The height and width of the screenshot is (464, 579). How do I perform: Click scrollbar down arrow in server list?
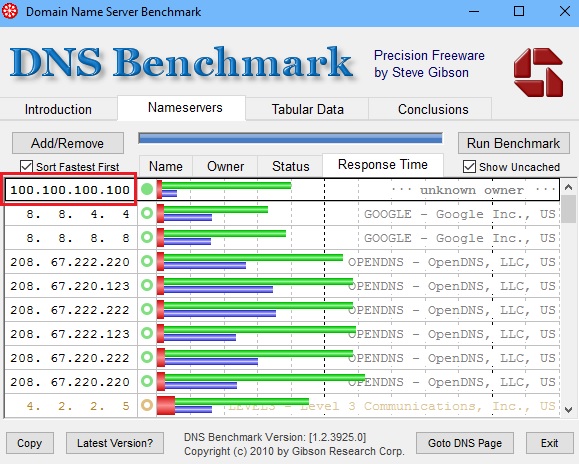click(x=569, y=409)
